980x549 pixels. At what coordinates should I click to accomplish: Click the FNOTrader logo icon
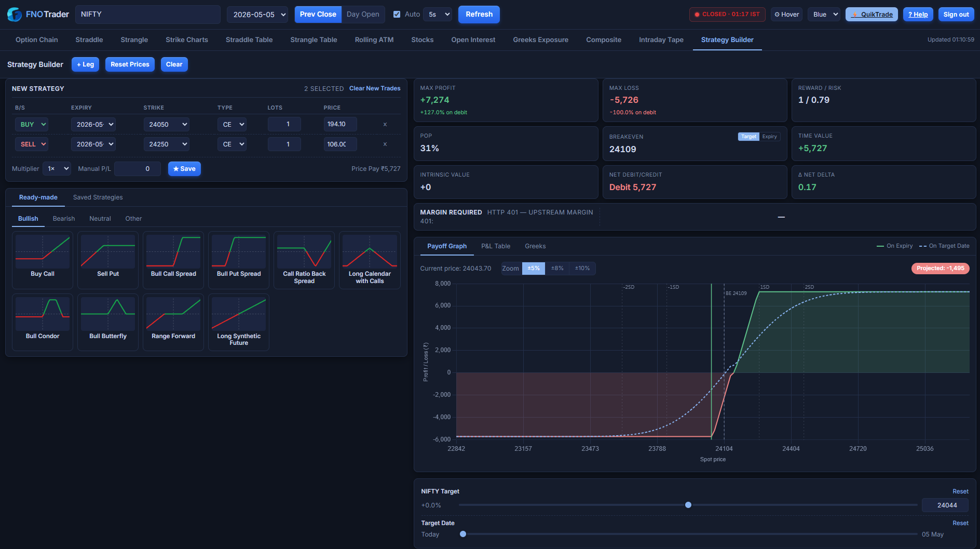click(x=14, y=15)
